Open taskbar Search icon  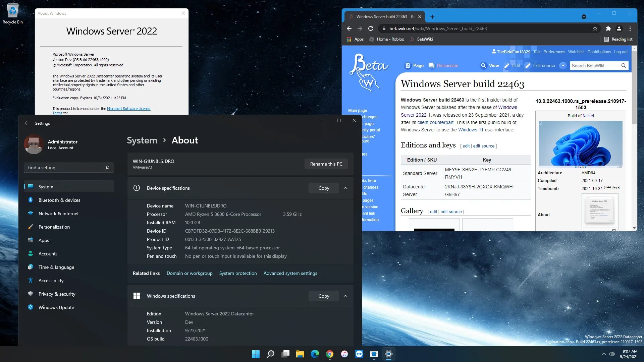[x=270, y=354]
